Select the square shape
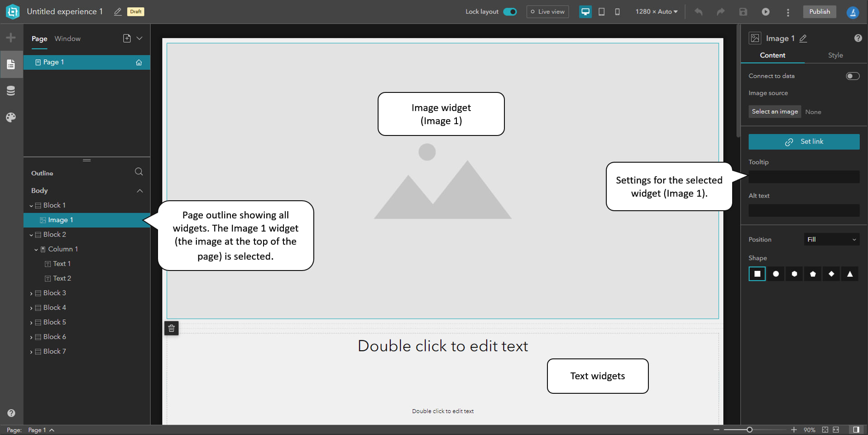 (x=757, y=274)
